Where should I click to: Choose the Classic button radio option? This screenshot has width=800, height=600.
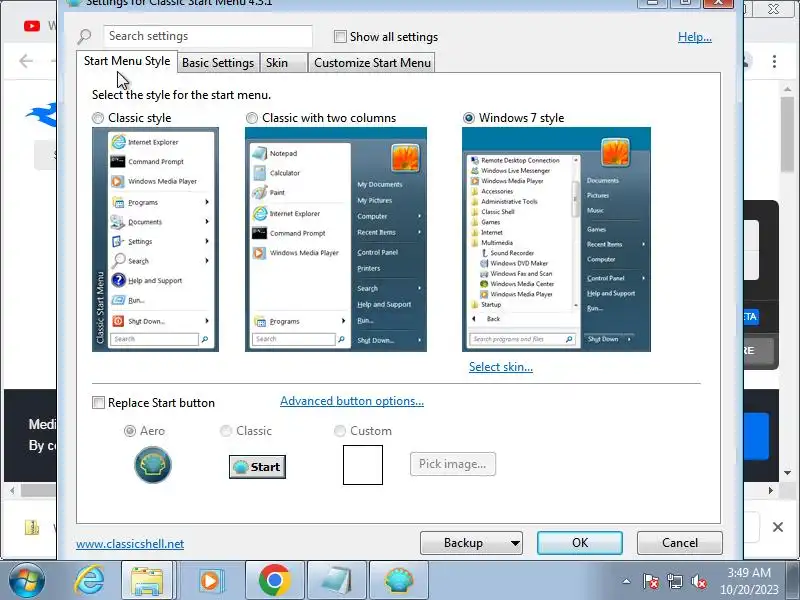point(226,431)
